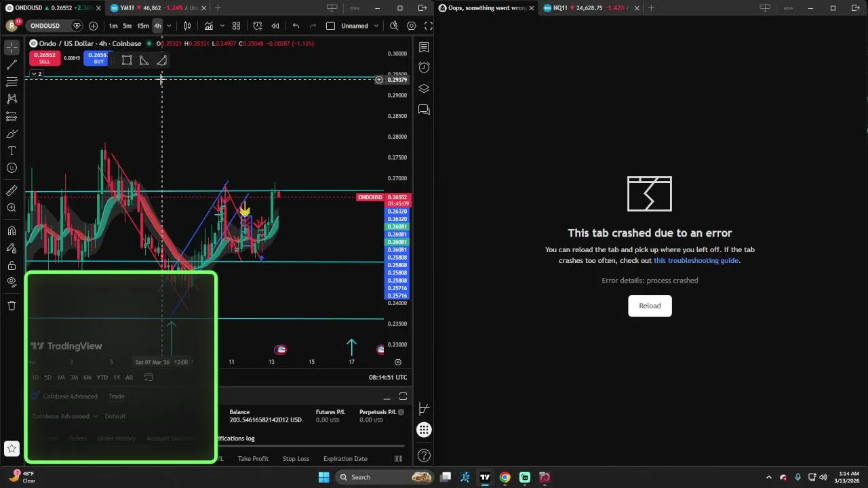Collapse the indicator legend showing 2
This screenshot has height=488, width=868.
pos(37,74)
